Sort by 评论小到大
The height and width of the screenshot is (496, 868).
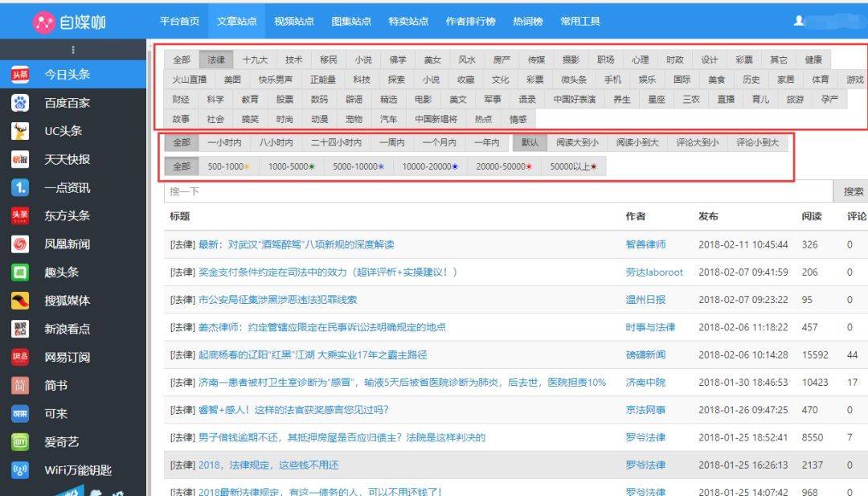(757, 143)
